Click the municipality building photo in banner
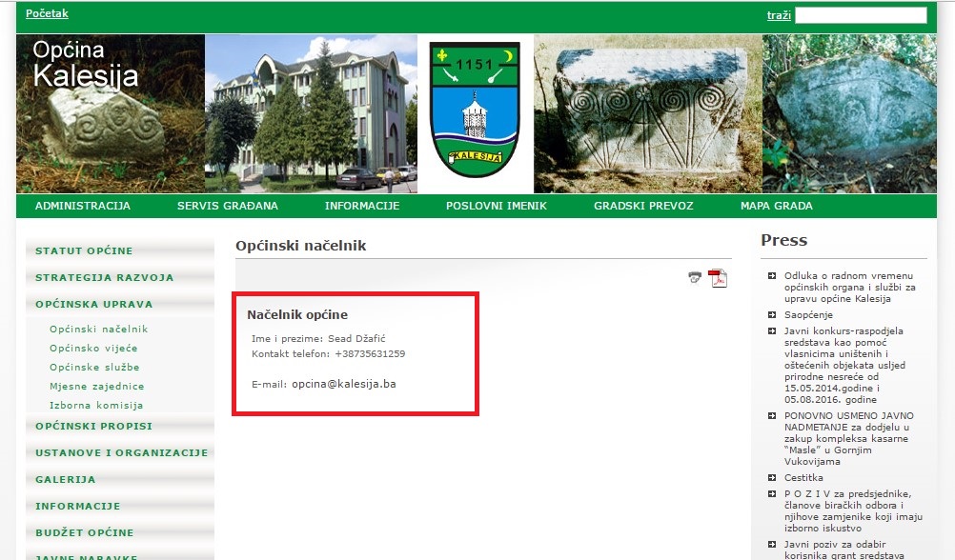Viewport: 955px width, 560px height. tap(311, 113)
